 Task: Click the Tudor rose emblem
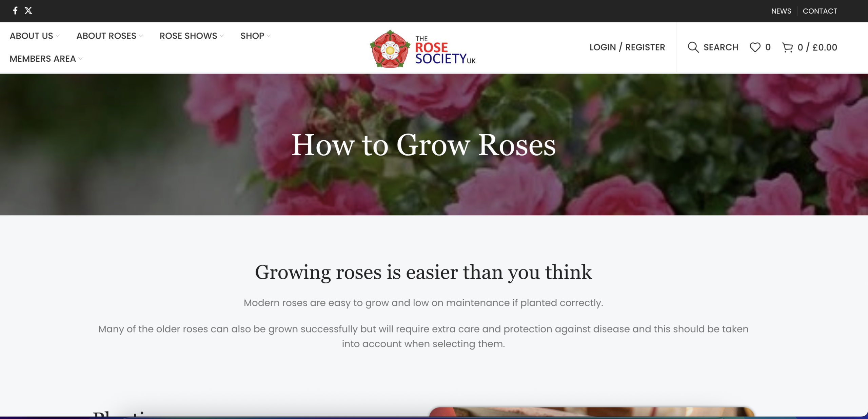pos(390,49)
